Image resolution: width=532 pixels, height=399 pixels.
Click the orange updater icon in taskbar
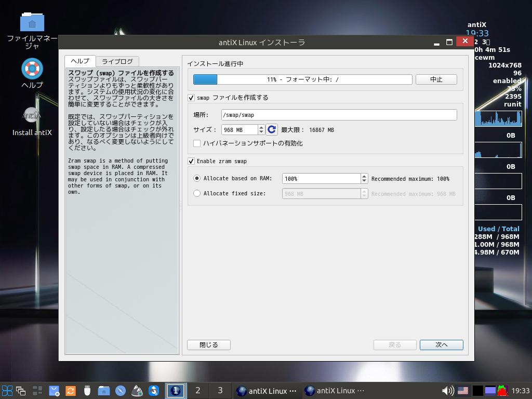click(x=71, y=391)
